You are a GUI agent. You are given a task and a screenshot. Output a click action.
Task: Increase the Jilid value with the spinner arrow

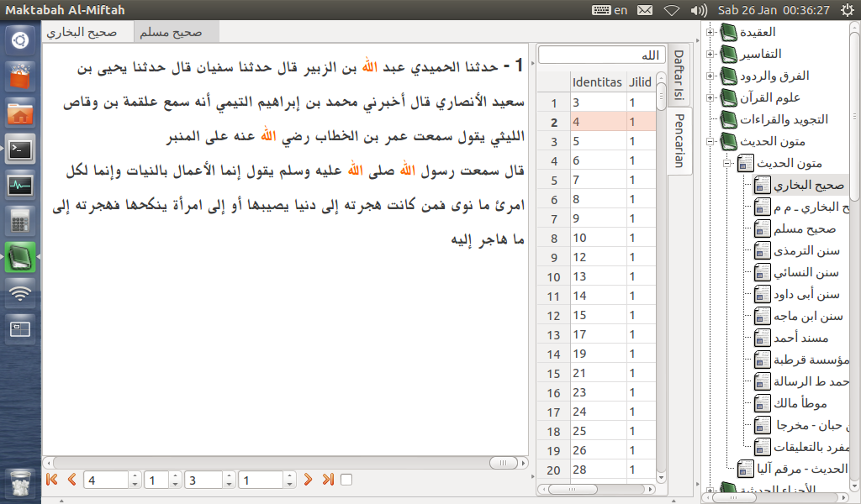[x=175, y=475]
